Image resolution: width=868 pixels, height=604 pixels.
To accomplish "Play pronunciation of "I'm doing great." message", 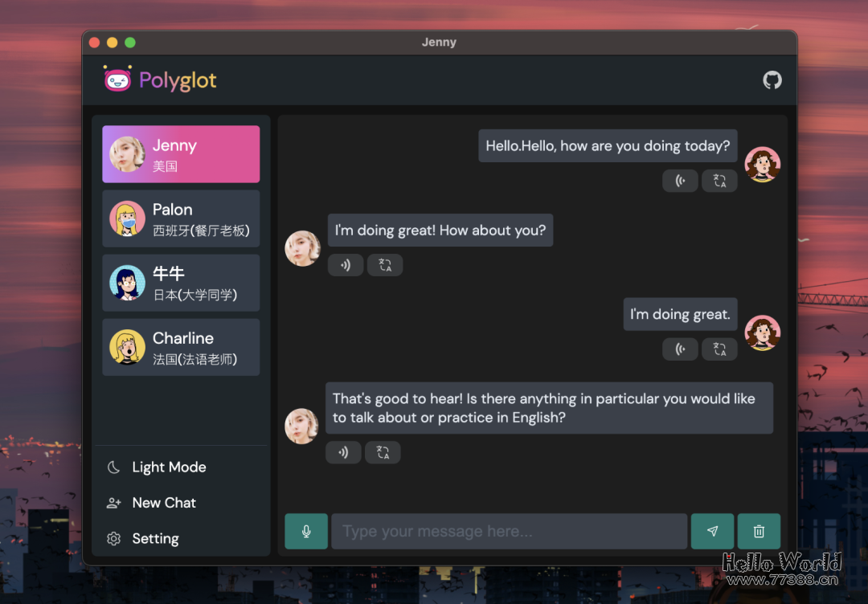I will tap(680, 349).
